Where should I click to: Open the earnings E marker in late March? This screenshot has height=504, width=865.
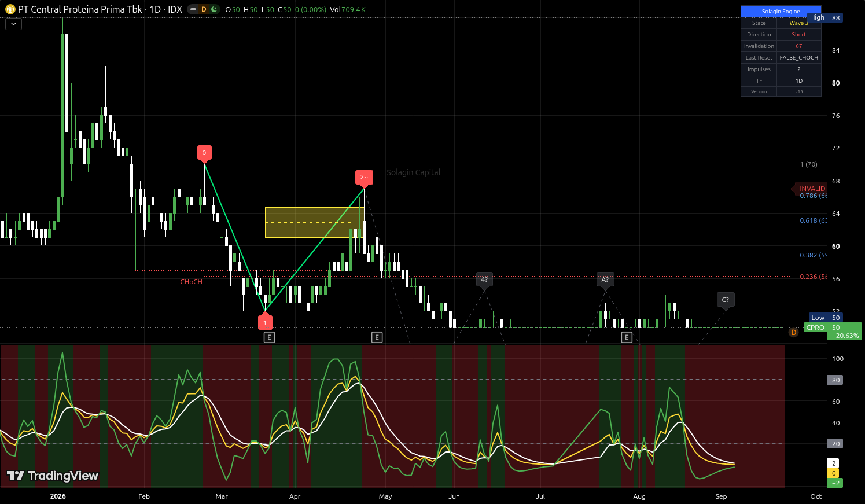(x=269, y=337)
